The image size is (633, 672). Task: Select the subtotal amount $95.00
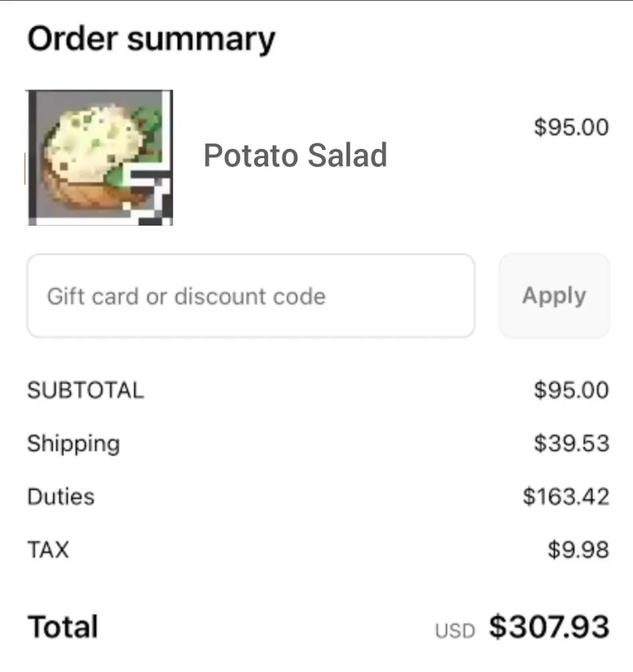click(571, 390)
